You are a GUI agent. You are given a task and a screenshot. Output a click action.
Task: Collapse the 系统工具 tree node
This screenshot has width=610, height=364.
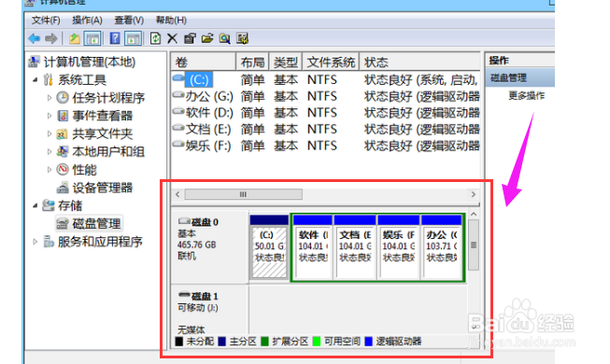35,79
